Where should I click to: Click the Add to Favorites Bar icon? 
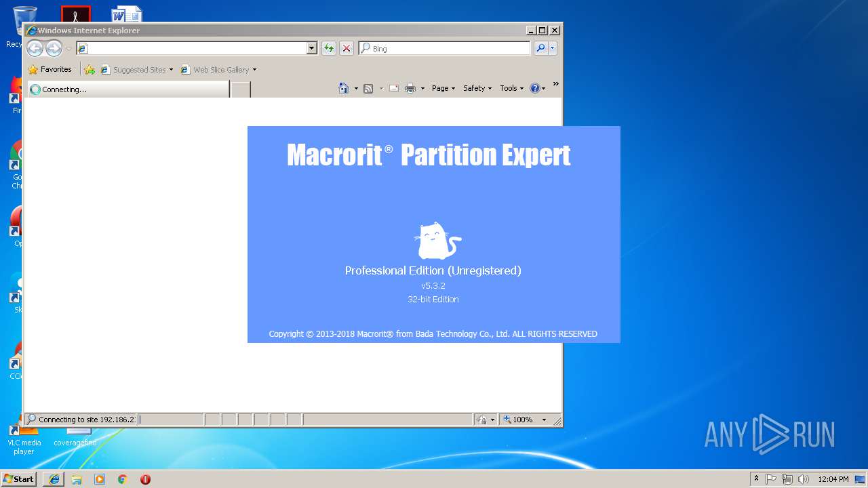[x=90, y=69]
